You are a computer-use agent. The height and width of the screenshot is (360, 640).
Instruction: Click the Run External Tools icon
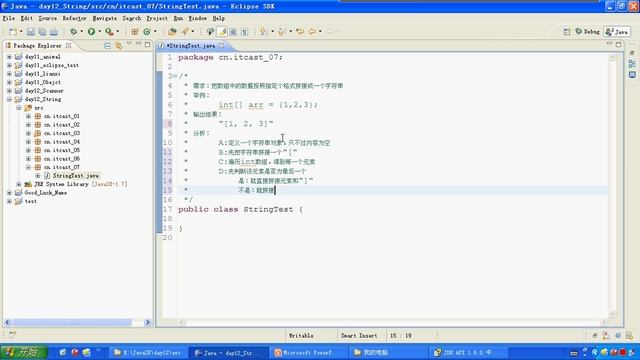point(109,31)
